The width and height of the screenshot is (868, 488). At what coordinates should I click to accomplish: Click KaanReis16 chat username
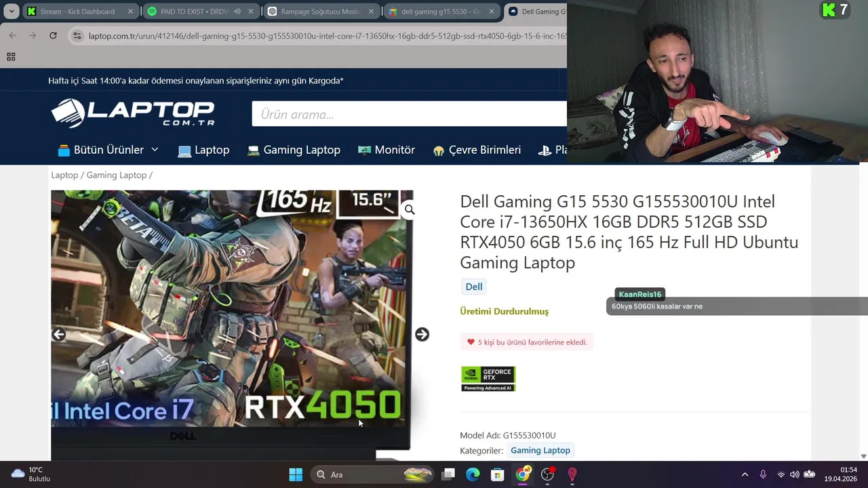pyautogui.click(x=640, y=294)
